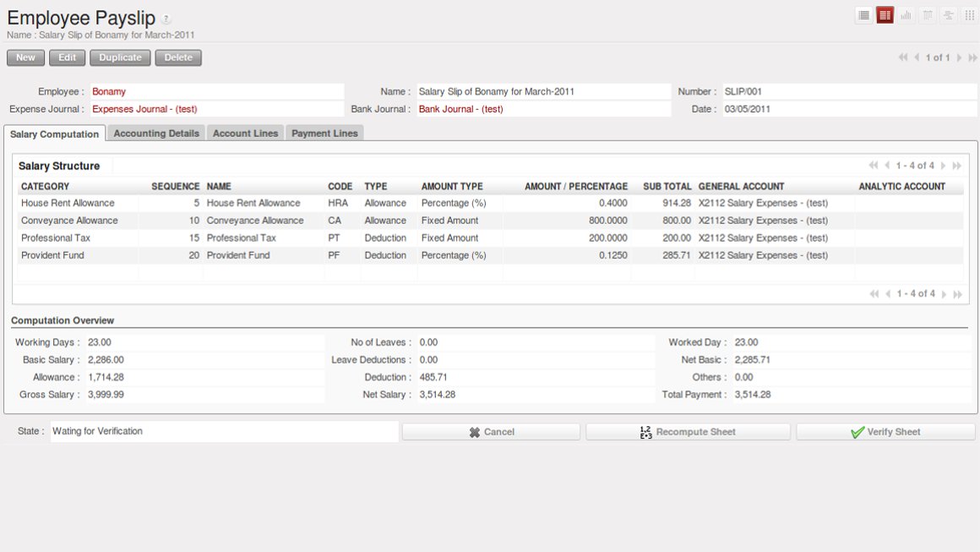Click next-page arrow in pager below salary table
The height and width of the screenshot is (552, 980).
(x=945, y=294)
